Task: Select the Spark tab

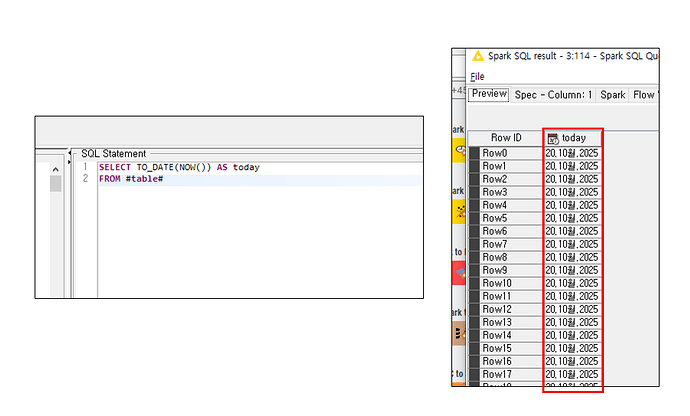Action: [612, 95]
